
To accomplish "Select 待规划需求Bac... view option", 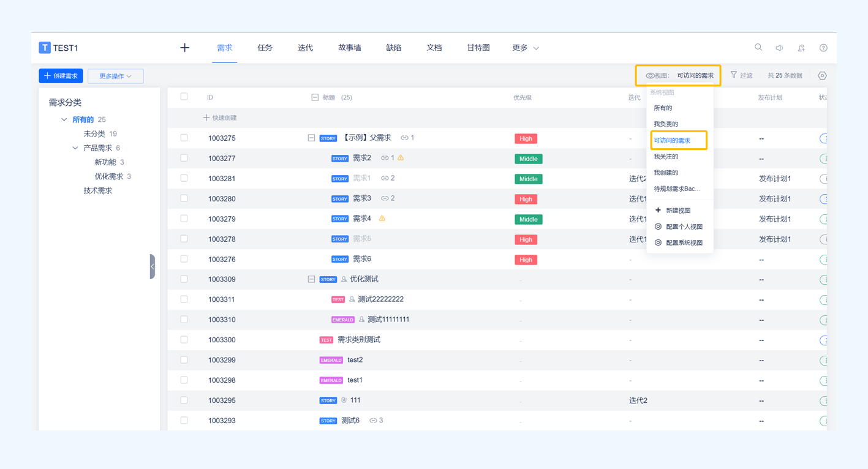I will pyautogui.click(x=677, y=189).
